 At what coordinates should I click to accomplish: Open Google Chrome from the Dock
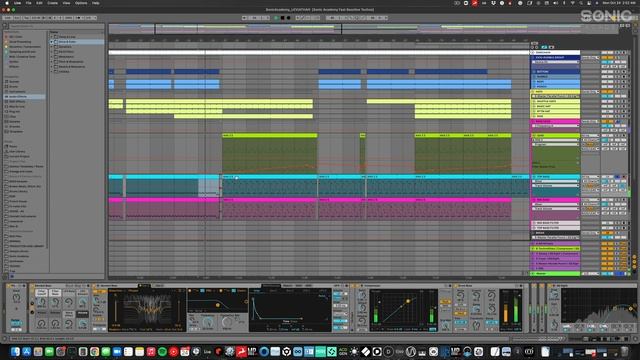tap(95, 351)
